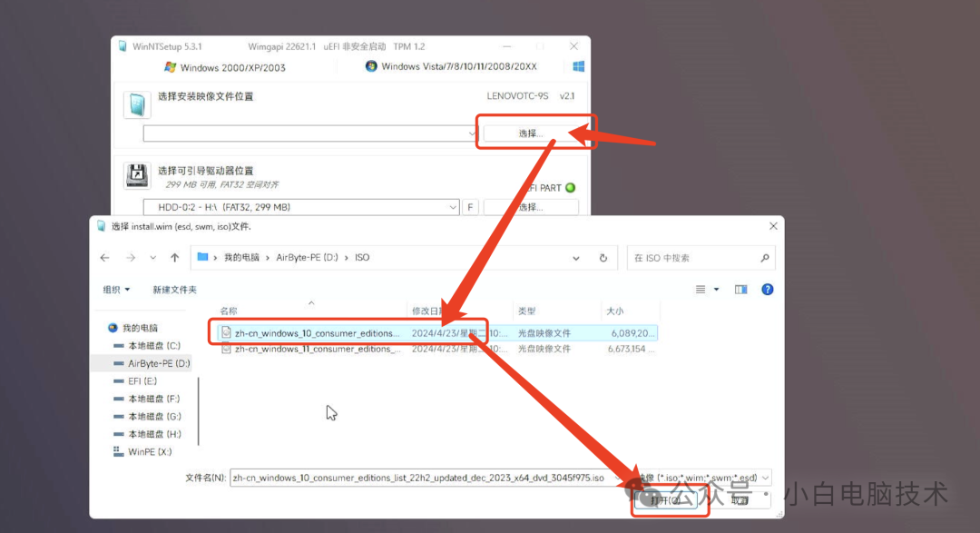Expand the address bar history dropdown

tap(575, 258)
